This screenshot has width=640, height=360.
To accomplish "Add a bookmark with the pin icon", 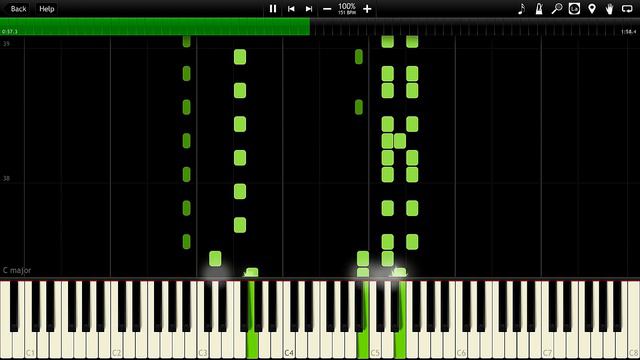I will [592, 9].
